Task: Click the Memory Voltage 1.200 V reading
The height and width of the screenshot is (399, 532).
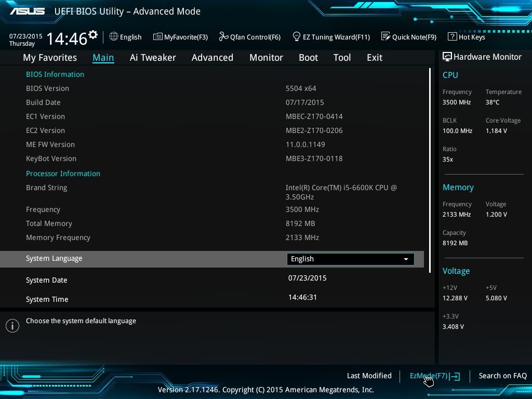Action: [x=496, y=215]
